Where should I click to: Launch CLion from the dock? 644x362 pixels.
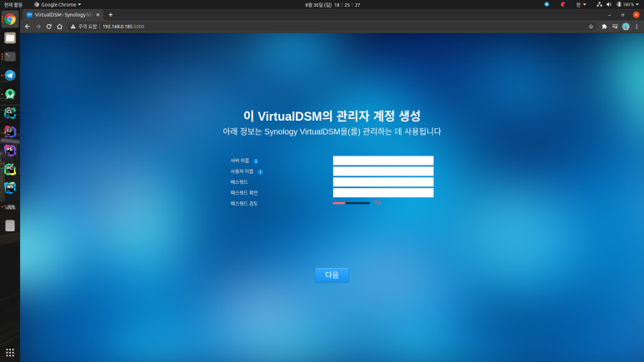pyautogui.click(x=10, y=112)
